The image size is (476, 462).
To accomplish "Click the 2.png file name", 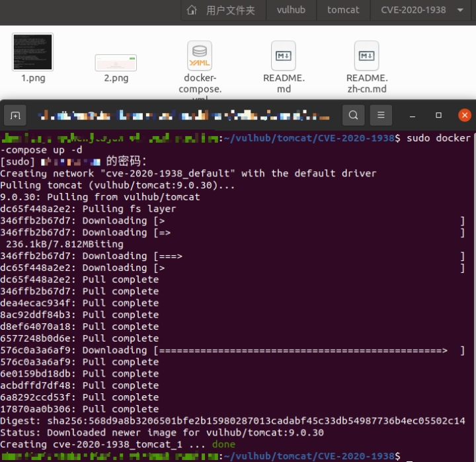I will (x=116, y=78).
